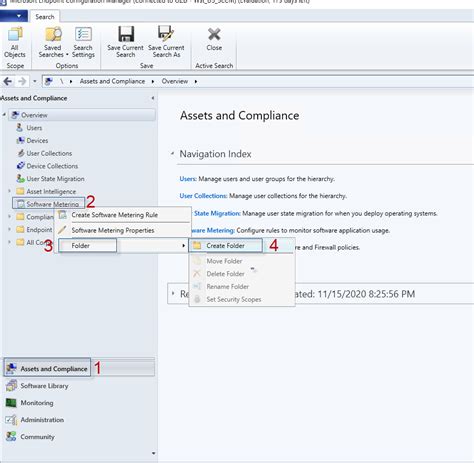Select the Devices tree node
The image size is (474, 463).
pyautogui.click(x=32, y=140)
